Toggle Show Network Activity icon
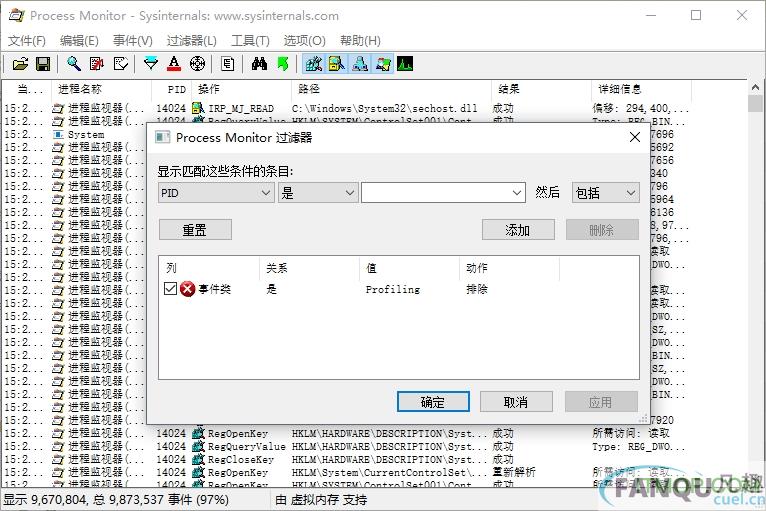 [x=360, y=64]
